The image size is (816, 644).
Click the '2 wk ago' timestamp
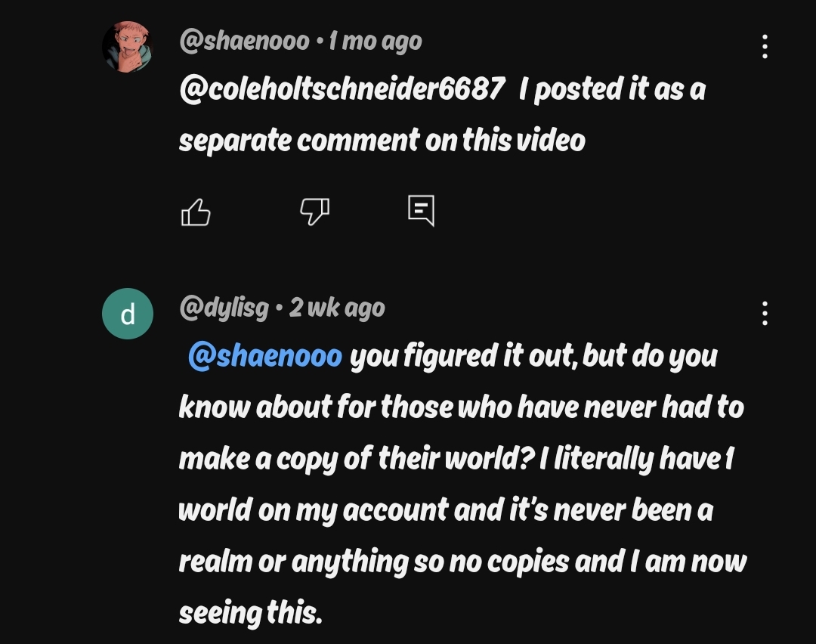[337, 308]
